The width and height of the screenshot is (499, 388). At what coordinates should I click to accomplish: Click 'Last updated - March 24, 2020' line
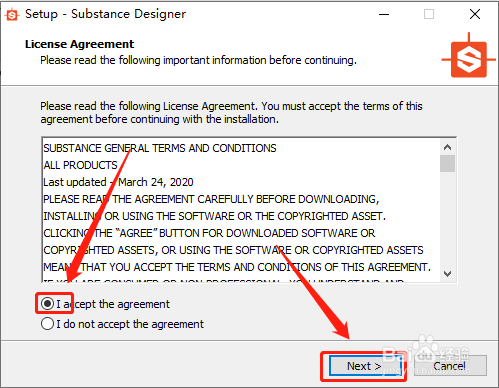(118, 182)
